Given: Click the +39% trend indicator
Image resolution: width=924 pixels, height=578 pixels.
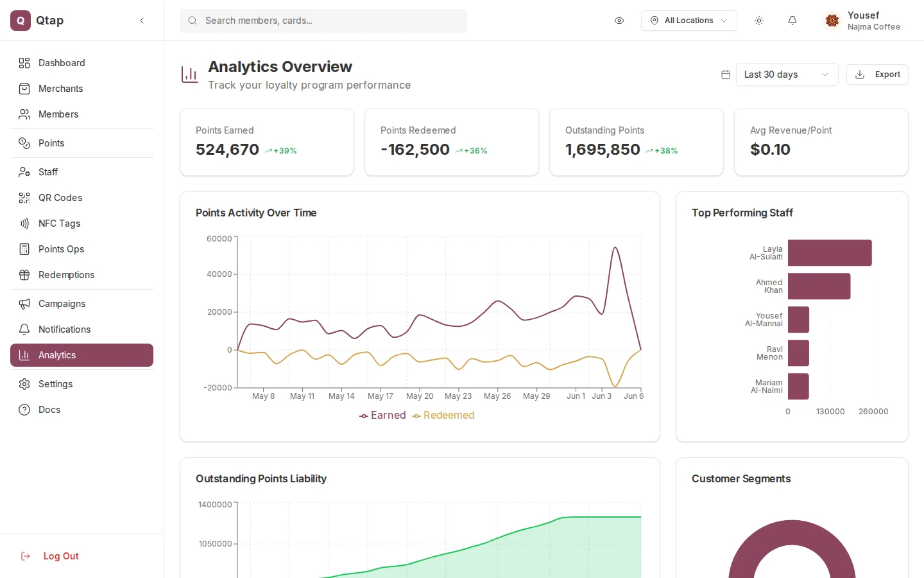Looking at the screenshot, I should pyautogui.click(x=281, y=151).
